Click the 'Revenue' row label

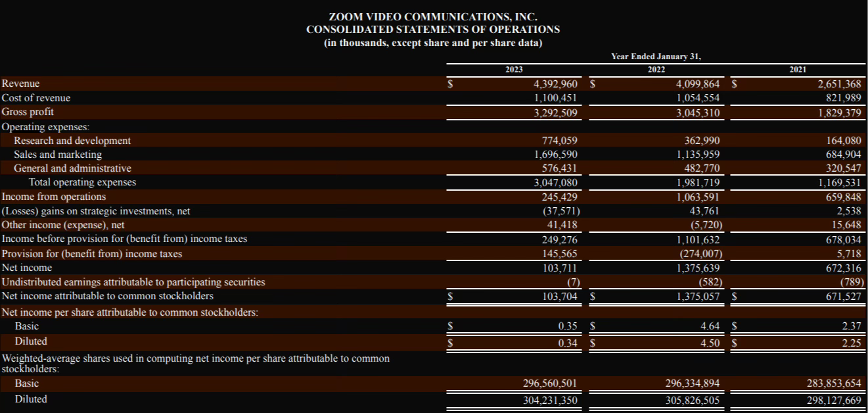(x=20, y=84)
